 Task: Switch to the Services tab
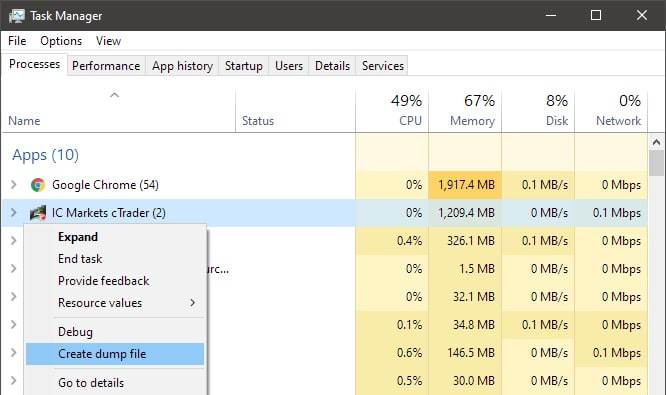coord(383,66)
